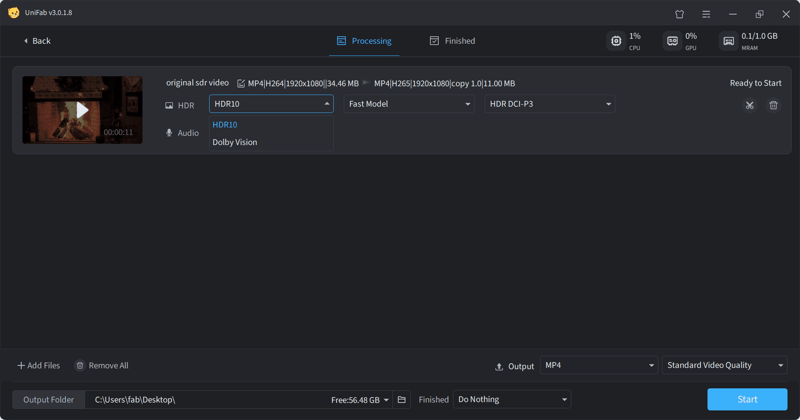
Task: Open the skin/theme shirt icon
Action: 679,14
